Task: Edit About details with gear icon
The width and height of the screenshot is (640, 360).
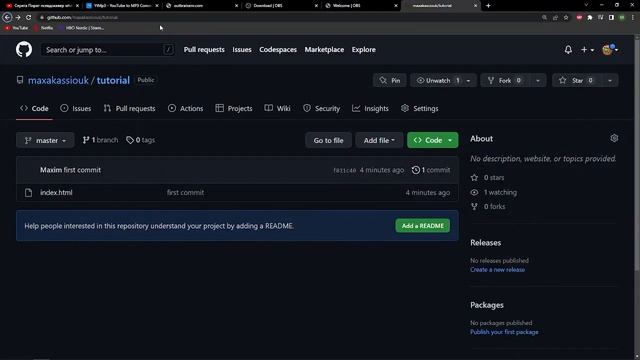Action: pyautogui.click(x=614, y=138)
